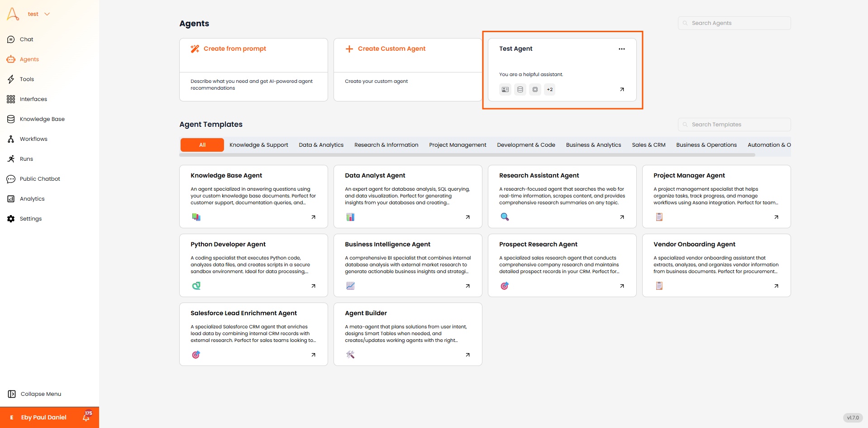Click the tools icon on Agent Builder card
The image size is (868, 428).
pyautogui.click(x=350, y=355)
